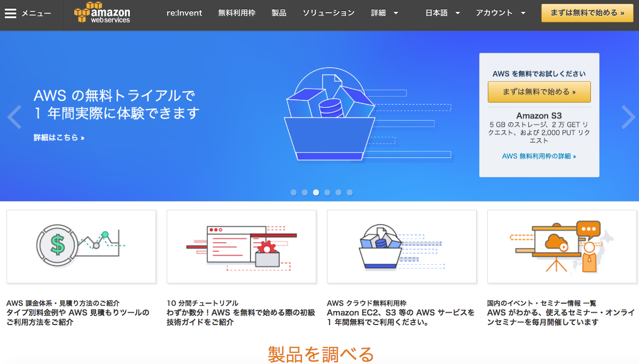
Task: Advance to next carousel slide arrow
Action: pos(628,117)
